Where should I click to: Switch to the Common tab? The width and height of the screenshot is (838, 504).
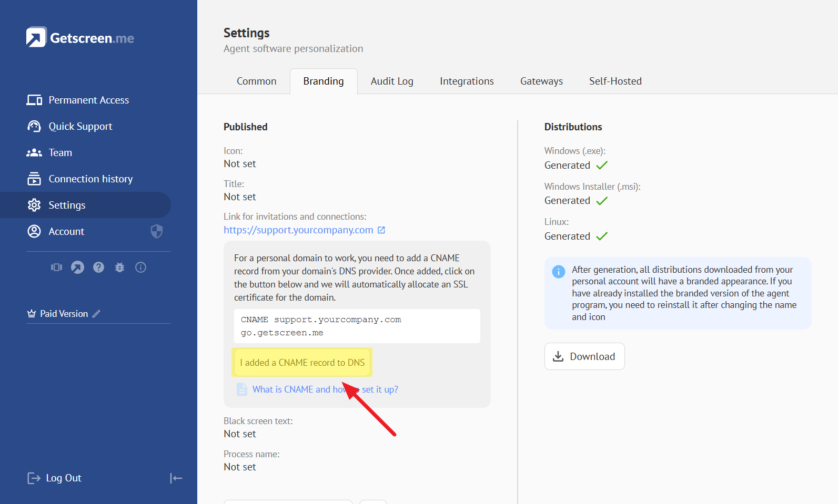(x=256, y=81)
